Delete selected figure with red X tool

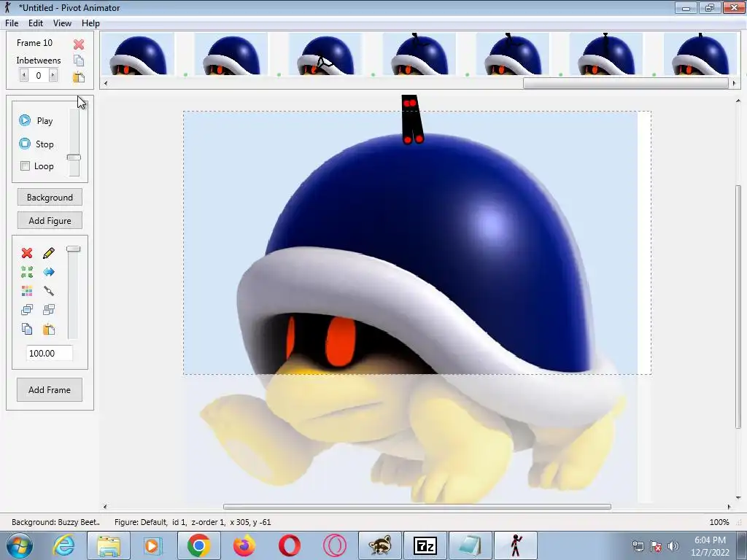coord(27,253)
